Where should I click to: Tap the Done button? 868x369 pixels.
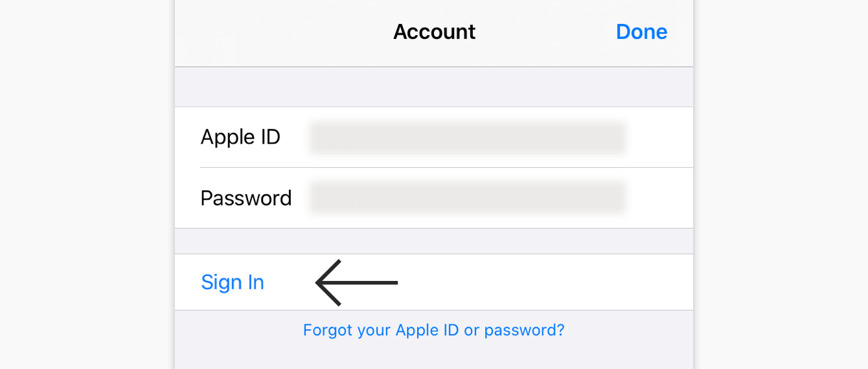point(641,32)
